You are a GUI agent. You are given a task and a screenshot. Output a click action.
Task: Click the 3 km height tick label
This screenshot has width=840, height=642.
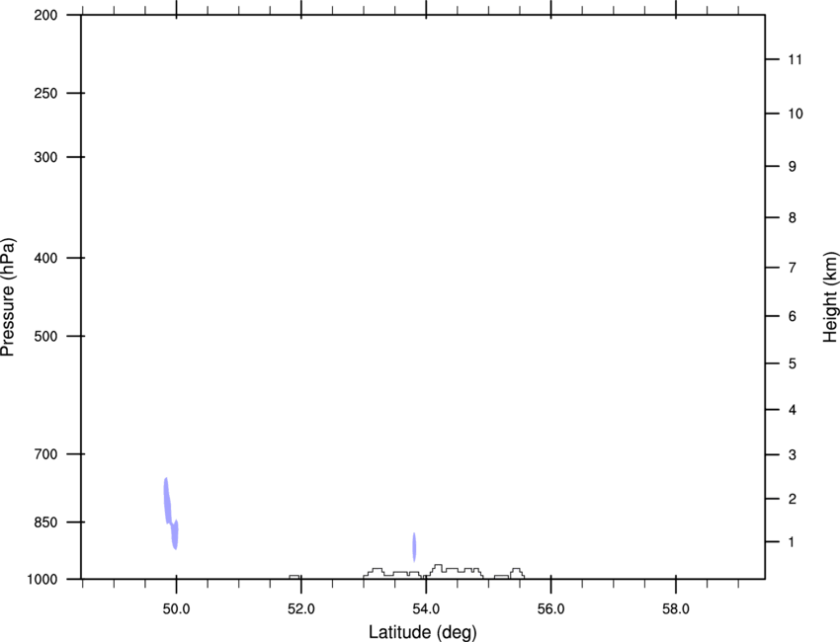(792, 454)
